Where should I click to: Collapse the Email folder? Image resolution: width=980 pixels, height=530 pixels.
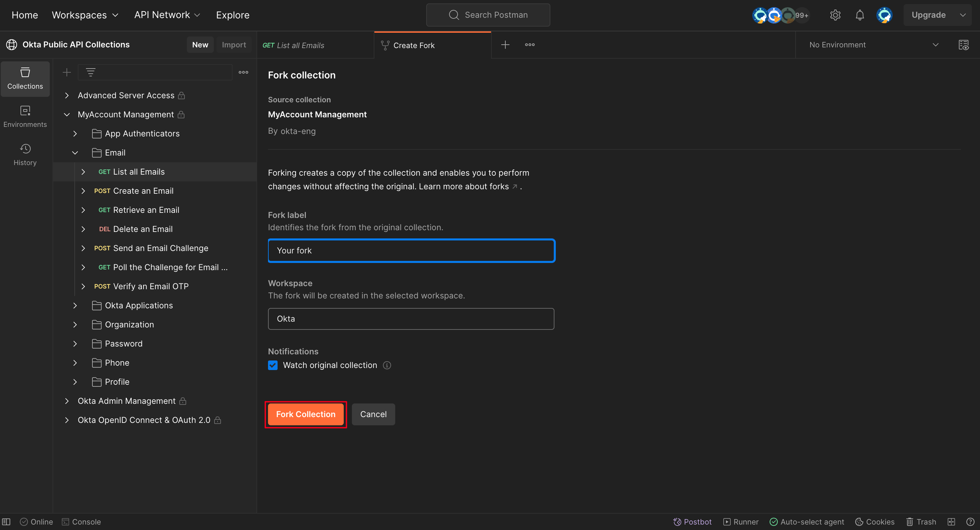[75, 152]
